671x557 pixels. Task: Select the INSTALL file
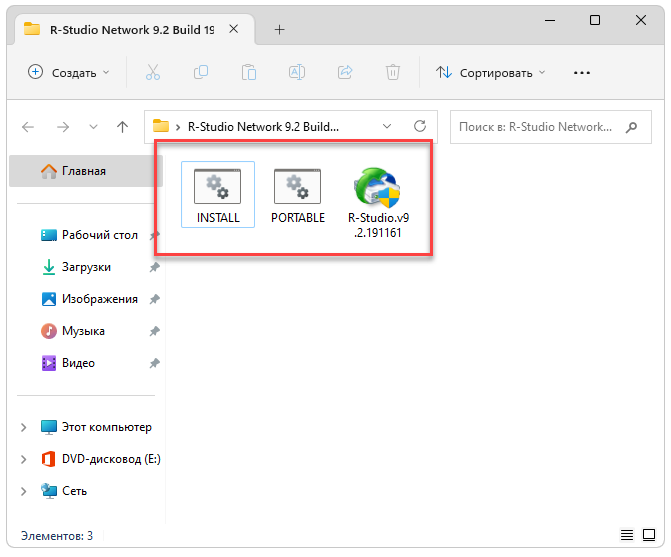tap(218, 195)
